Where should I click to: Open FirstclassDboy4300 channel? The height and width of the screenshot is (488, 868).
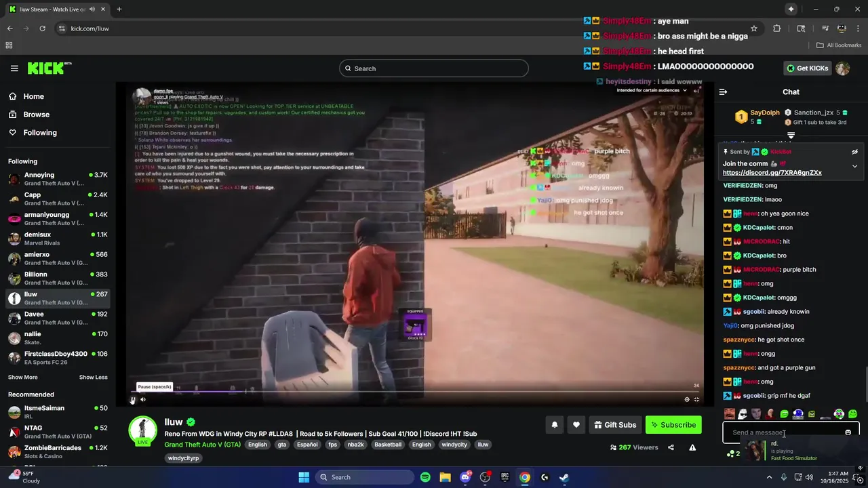coord(58,357)
